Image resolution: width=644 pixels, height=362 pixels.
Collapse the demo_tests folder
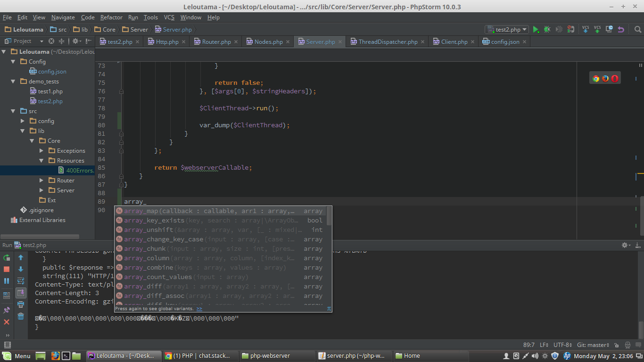(13, 82)
